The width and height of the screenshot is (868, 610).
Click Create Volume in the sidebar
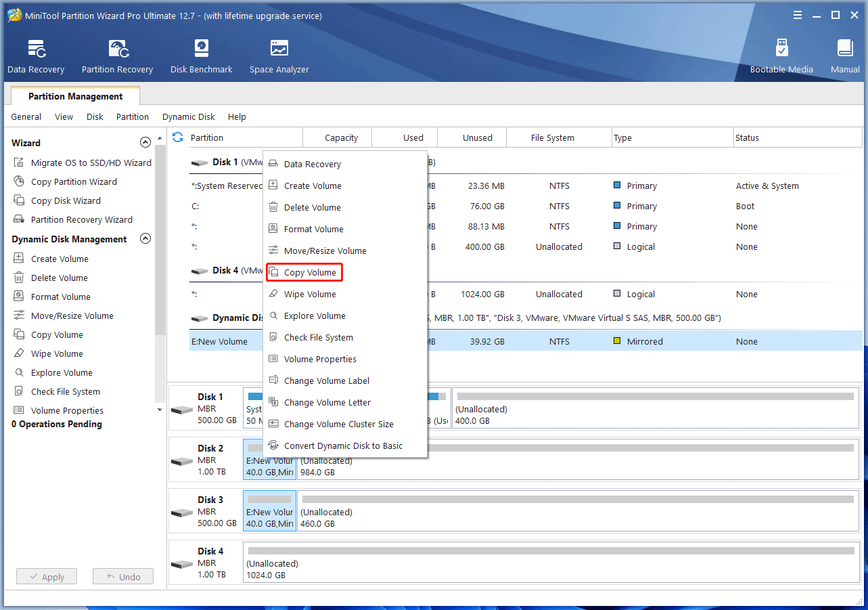click(51, 259)
